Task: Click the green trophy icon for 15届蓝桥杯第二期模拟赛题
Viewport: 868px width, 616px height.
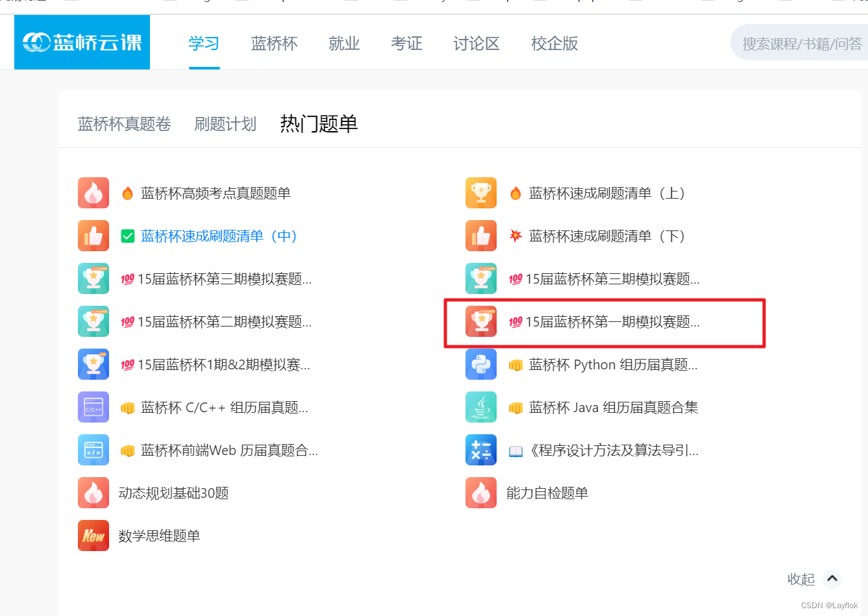Action: (x=93, y=321)
